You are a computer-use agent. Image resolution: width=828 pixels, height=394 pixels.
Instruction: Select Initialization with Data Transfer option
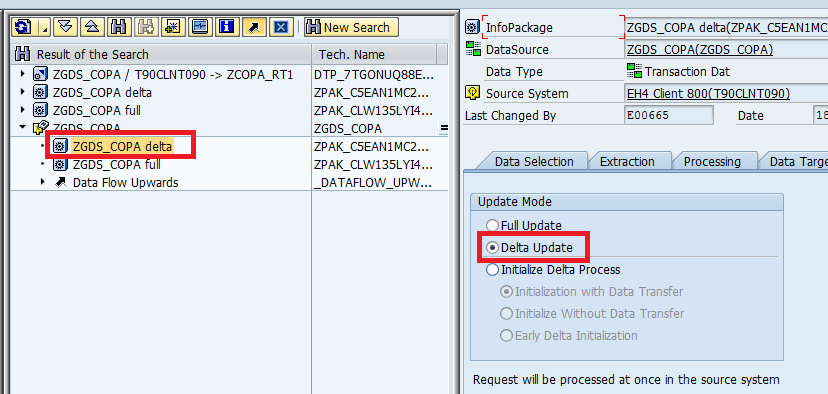tap(506, 292)
